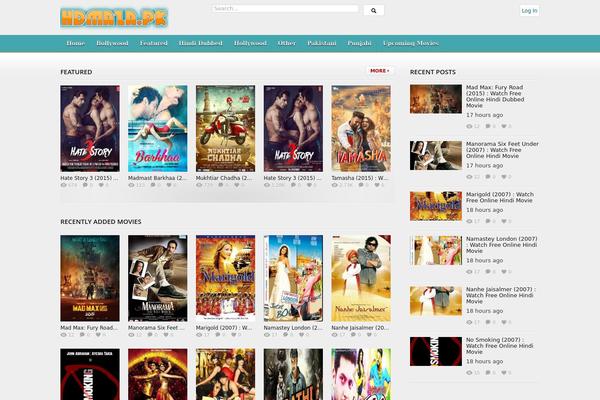600x400 pixels.
Task: Click comment icon under recently added Nanhe Jaisalmer card
Action: point(353,335)
